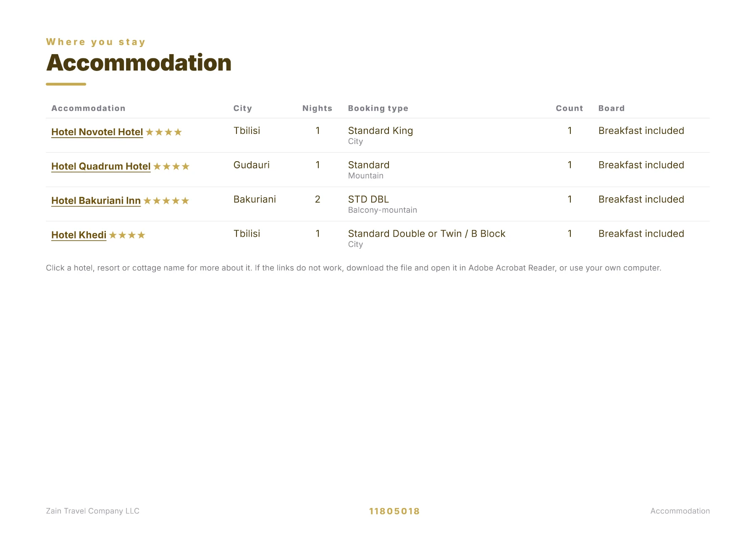Image resolution: width=756 pixels, height=534 pixels.
Task: Click the 'Count' column header
Action: (570, 108)
